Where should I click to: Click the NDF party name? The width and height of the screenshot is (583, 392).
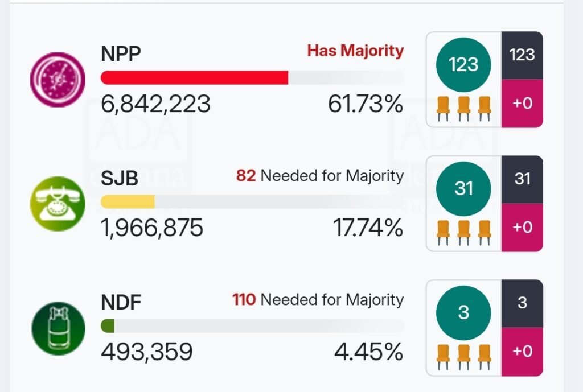pos(120,302)
